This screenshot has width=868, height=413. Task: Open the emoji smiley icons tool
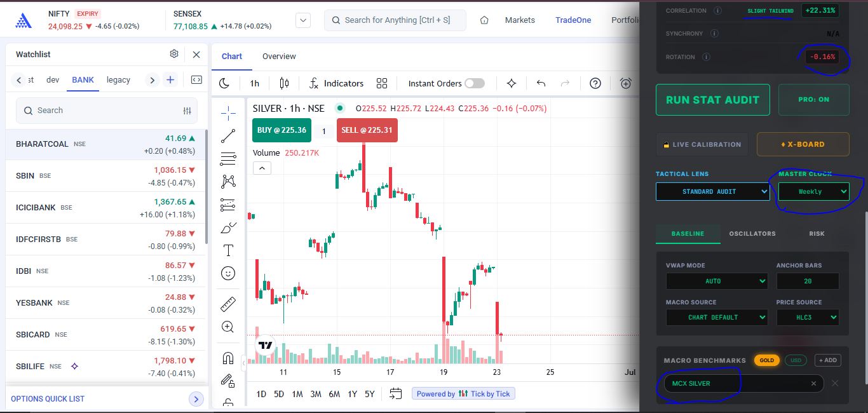(x=228, y=273)
